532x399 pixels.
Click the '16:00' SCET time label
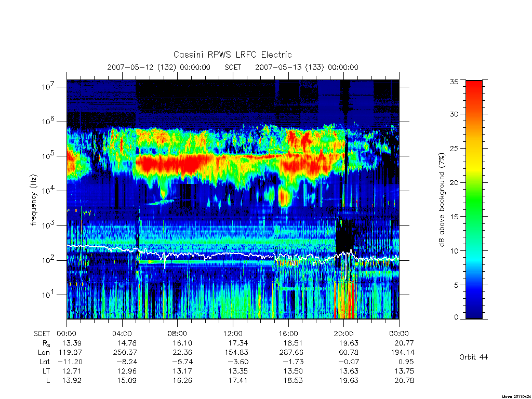(288, 334)
